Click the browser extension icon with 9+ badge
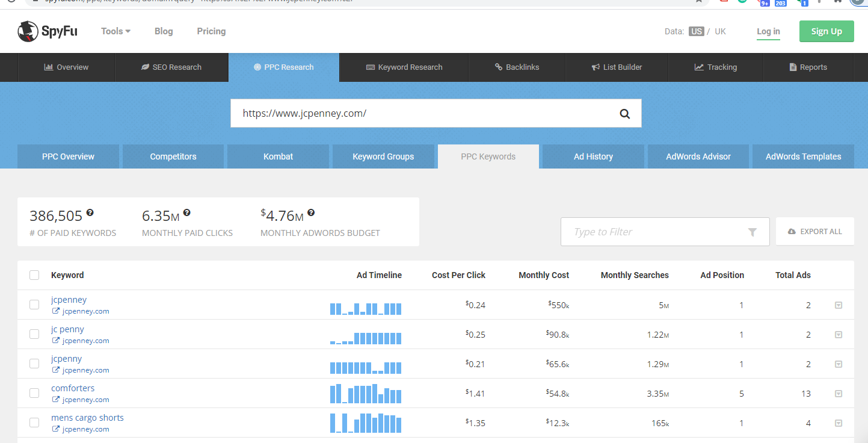Viewport: 868px width, 443px height. pos(765,2)
